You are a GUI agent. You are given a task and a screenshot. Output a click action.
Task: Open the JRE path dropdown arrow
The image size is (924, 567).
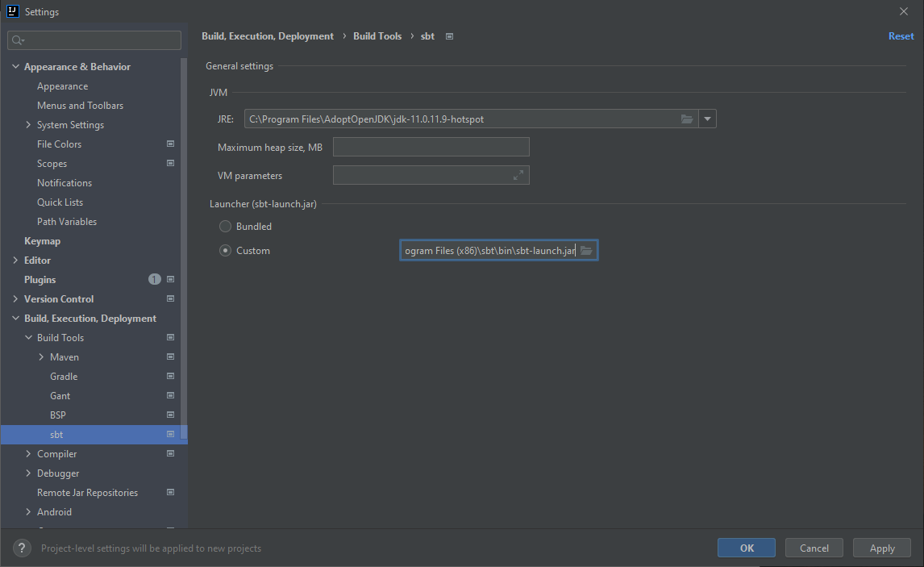[x=707, y=119]
